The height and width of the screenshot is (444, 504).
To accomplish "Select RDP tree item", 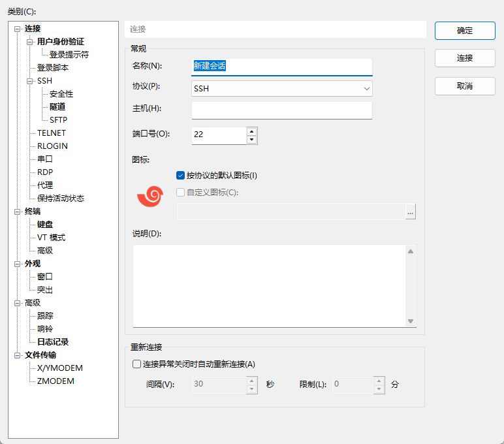I will coord(45,172).
